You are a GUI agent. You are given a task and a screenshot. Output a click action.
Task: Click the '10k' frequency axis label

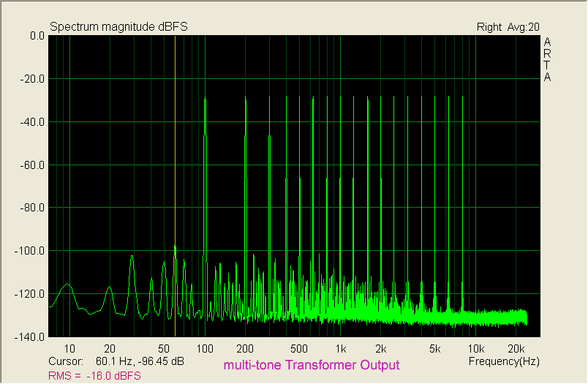[x=475, y=349]
